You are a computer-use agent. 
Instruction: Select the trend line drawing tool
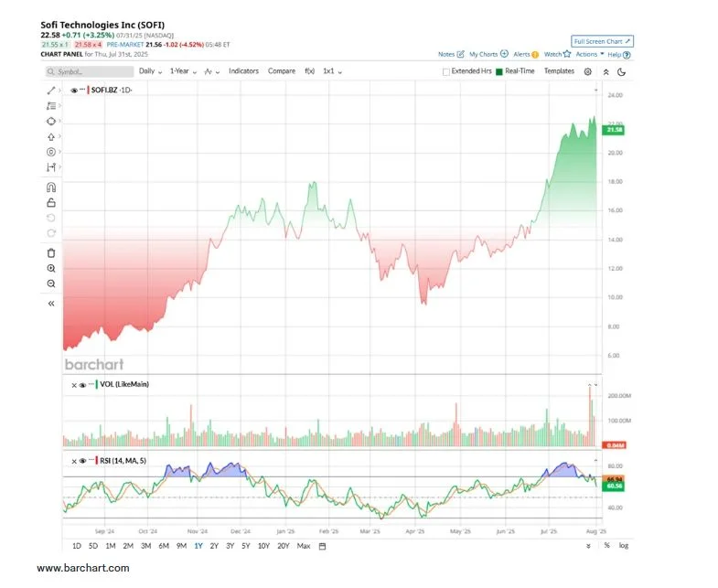click(x=51, y=91)
